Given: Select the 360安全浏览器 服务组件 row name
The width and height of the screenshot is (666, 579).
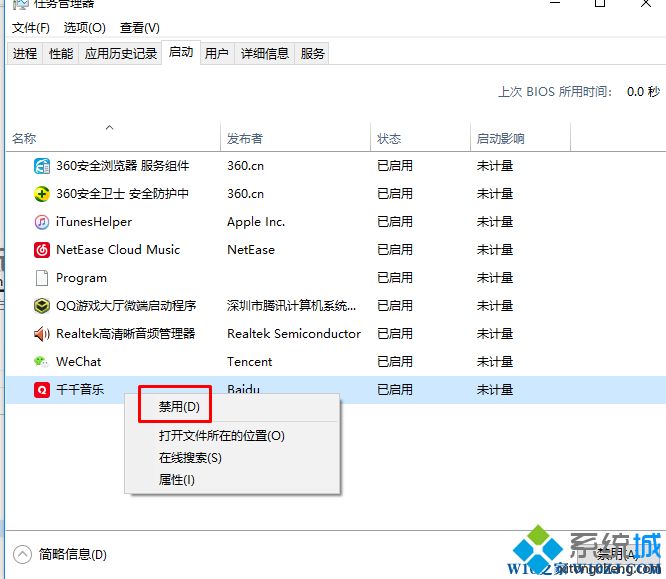Looking at the screenshot, I should click(123, 166).
